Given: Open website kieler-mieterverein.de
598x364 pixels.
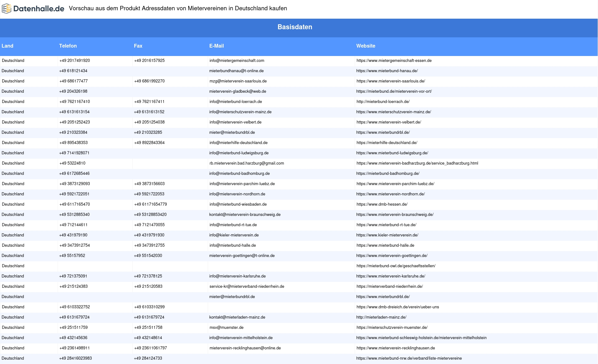Looking at the screenshot, I should (387, 235).
